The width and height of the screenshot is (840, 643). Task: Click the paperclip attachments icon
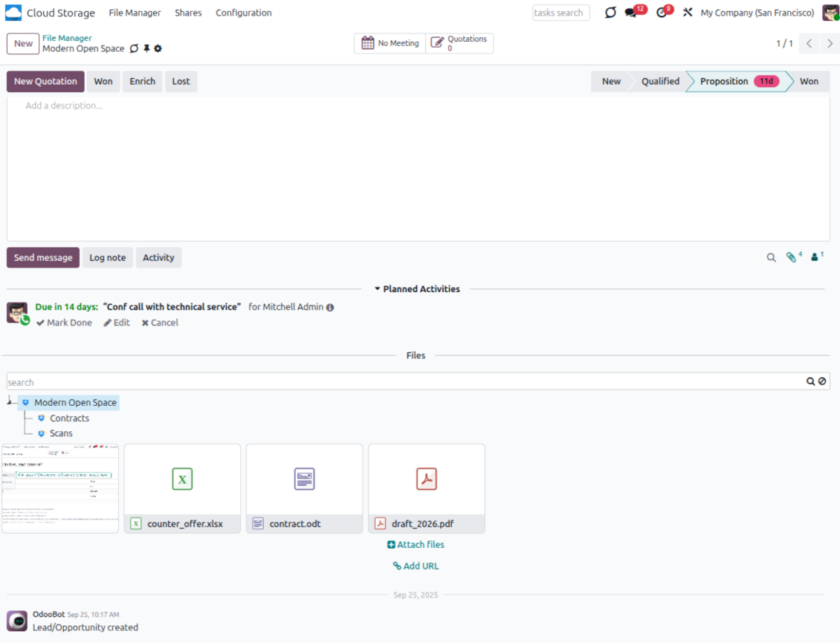(x=792, y=257)
